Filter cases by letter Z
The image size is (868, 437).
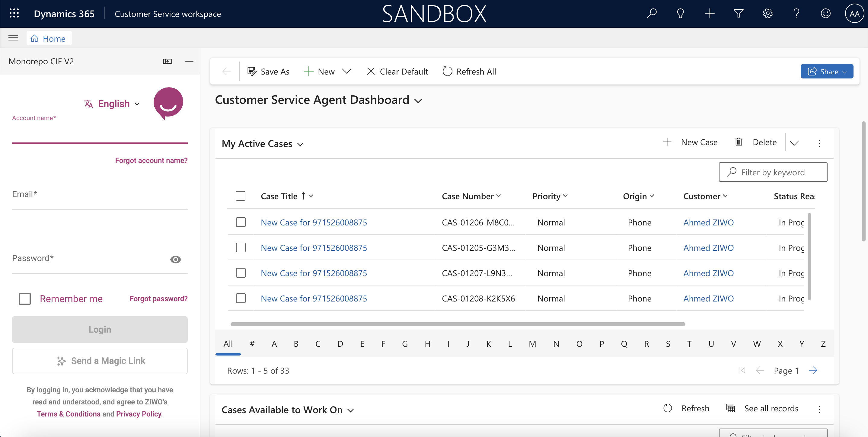823,344
